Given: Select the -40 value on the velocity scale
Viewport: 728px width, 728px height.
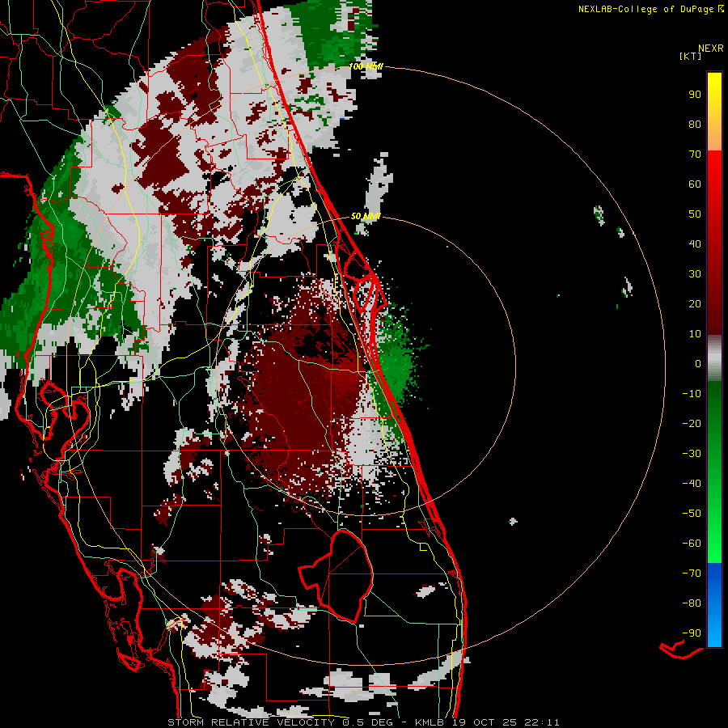Looking at the screenshot, I should pos(692,484).
